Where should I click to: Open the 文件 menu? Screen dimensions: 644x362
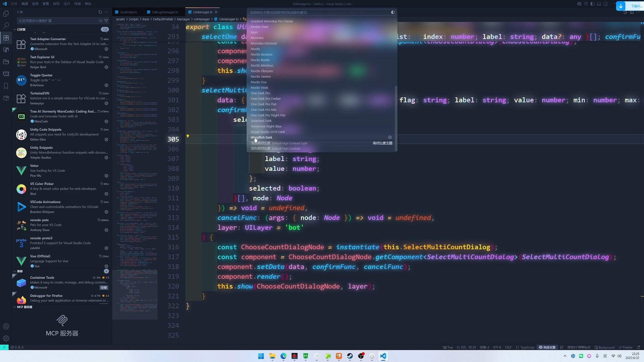click(14, 4)
